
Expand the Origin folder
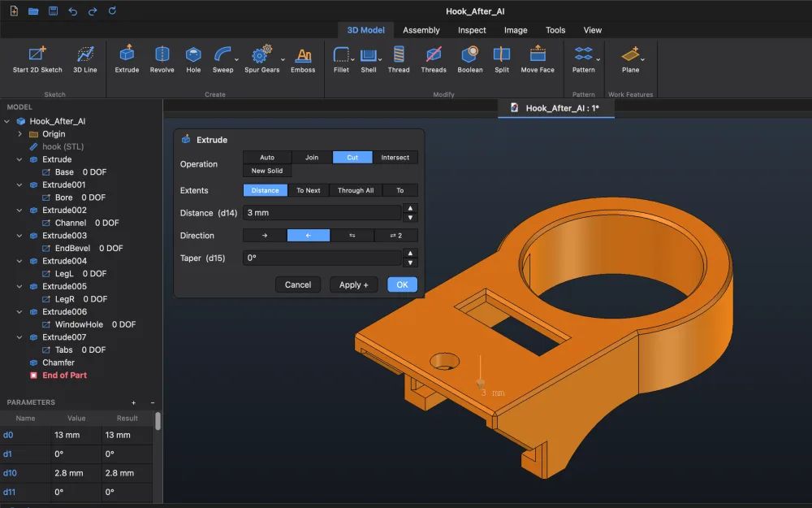pos(19,134)
